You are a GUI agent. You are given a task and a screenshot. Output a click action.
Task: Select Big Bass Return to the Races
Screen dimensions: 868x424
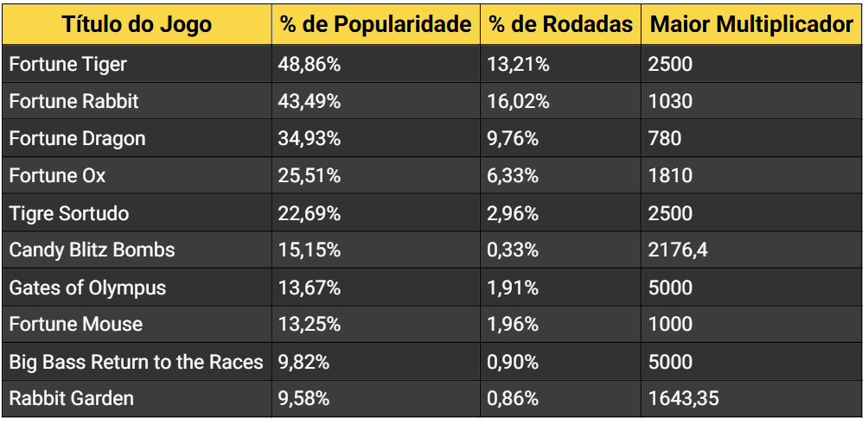136,362
